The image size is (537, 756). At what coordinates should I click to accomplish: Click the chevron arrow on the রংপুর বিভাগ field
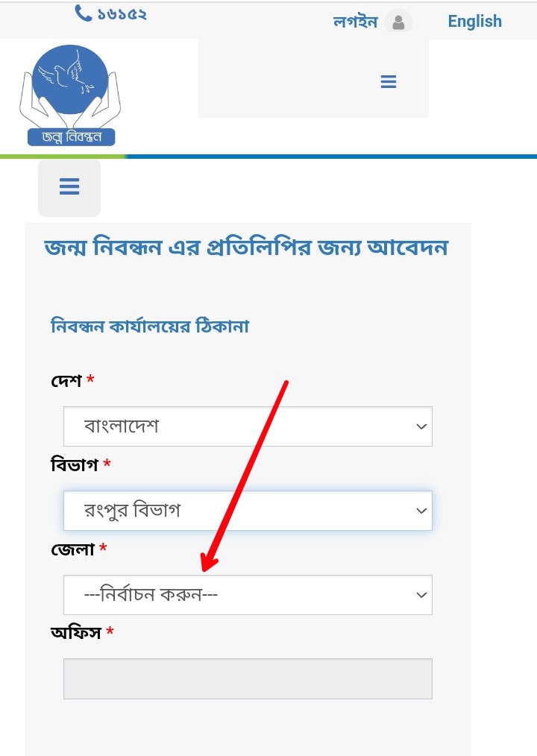[421, 511]
